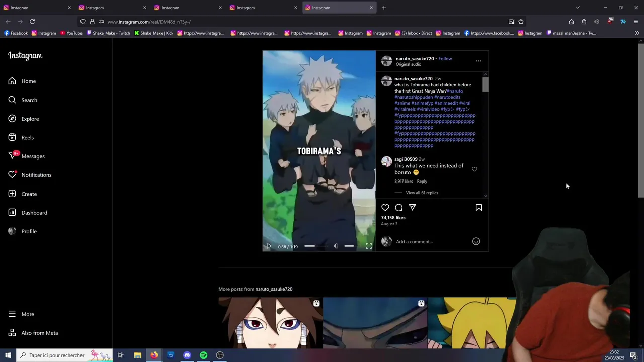Open the three-dot options for the post
This screenshot has width=644, height=362.
pos(479,61)
